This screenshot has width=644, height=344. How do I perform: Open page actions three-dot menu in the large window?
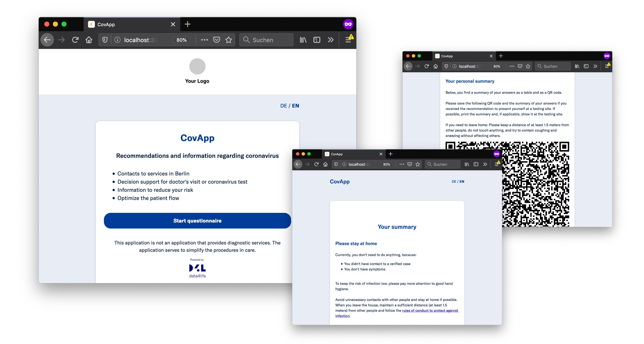tap(204, 40)
